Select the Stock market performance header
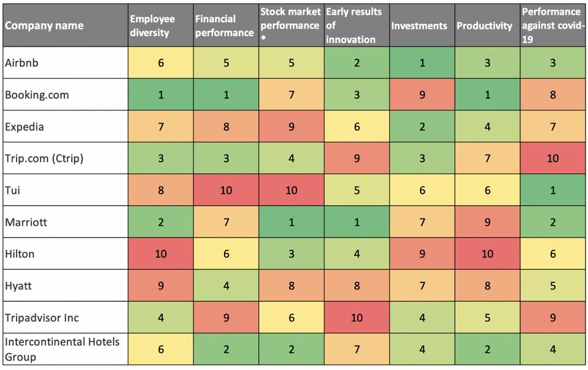Image resolution: width=588 pixels, height=370 pixels. pos(291,26)
